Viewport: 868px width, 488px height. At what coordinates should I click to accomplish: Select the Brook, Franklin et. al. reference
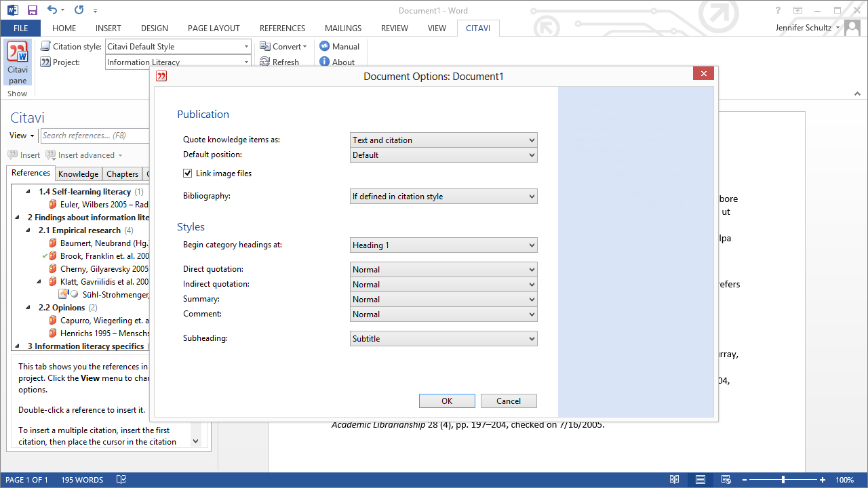(x=105, y=256)
